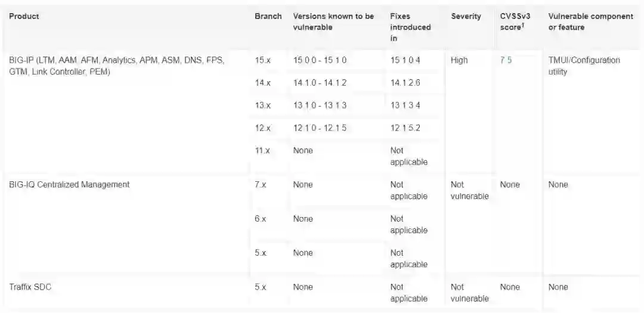Click the 'Fixes introduced in' column header
The height and width of the screenshot is (313, 644).
pyautogui.click(x=410, y=27)
